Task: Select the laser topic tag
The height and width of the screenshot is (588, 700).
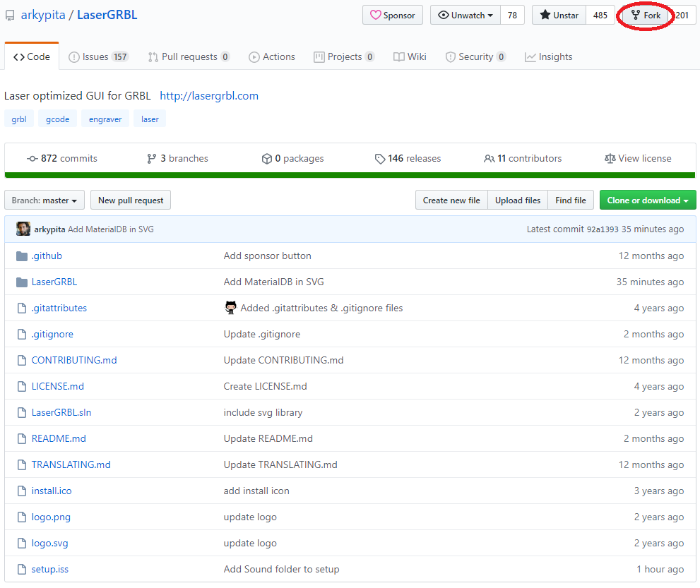Action: click(x=150, y=119)
